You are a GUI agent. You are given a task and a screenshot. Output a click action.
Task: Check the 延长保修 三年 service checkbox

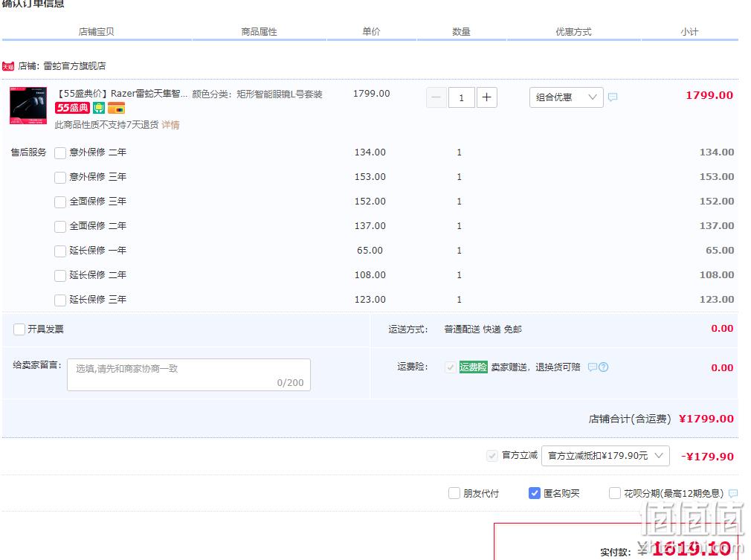[x=60, y=300]
